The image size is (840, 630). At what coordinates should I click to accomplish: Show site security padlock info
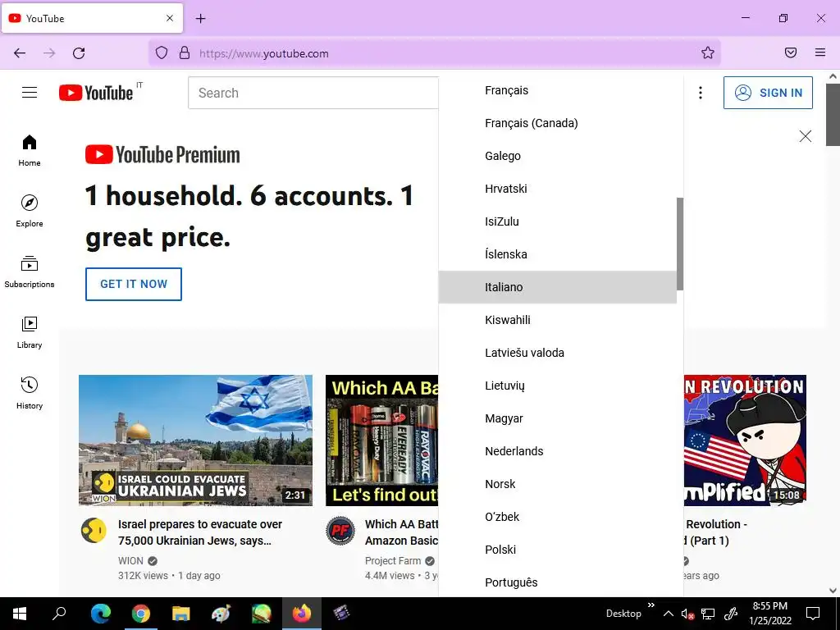[x=185, y=52]
